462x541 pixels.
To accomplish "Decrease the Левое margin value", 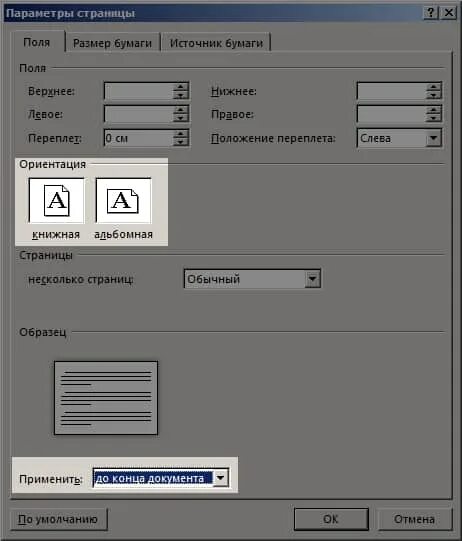I will pos(180,118).
